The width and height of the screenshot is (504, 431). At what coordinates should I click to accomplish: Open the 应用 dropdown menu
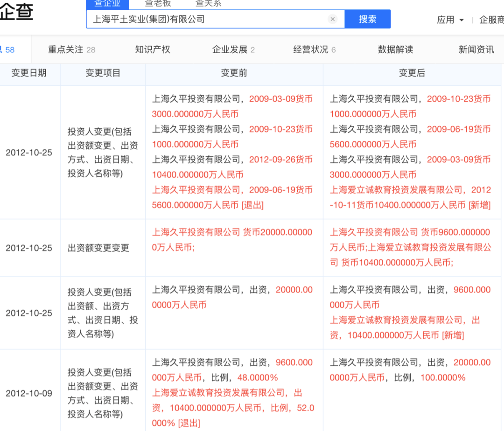450,20
